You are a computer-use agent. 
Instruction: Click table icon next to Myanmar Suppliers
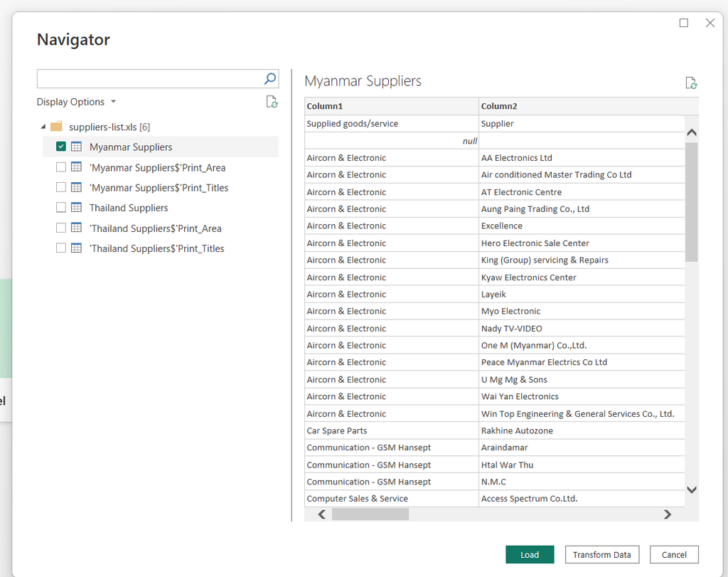tap(76, 147)
